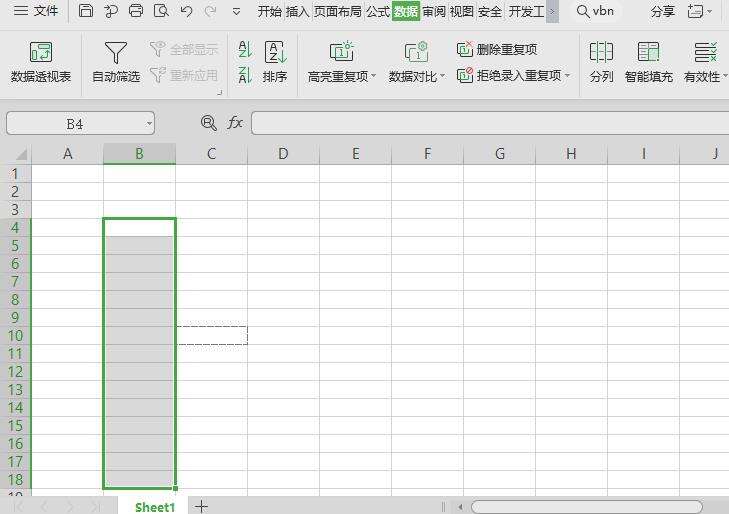The image size is (729, 514).
Task: Open the 文件 menu
Action: [36, 11]
